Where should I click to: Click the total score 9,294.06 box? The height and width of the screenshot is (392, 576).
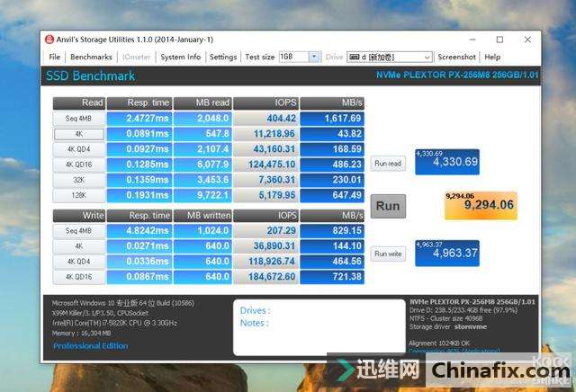point(481,206)
